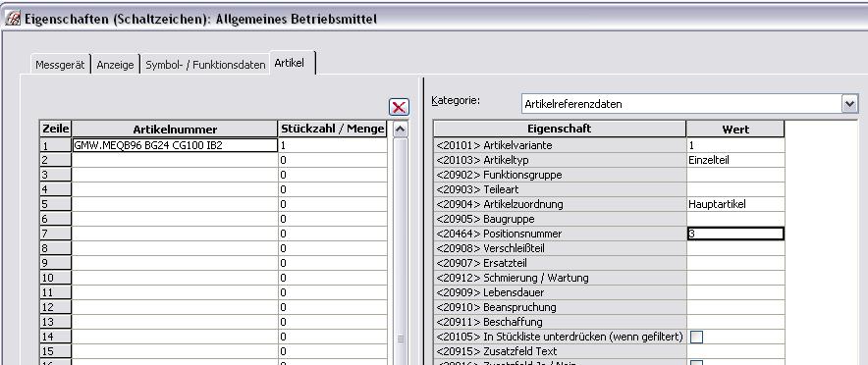This screenshot has height=365, width=868.
Task: Click the Artikeltyp value Einzelteil
Action: [x=735, y=160]
